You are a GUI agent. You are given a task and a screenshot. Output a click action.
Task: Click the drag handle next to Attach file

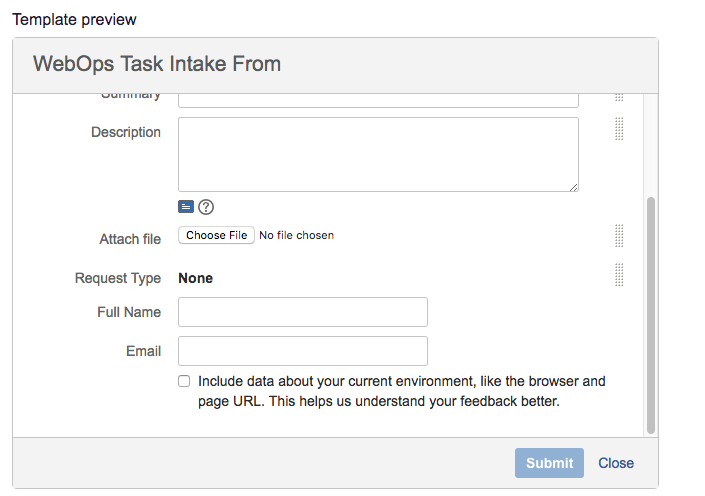[x=619, y=236]
